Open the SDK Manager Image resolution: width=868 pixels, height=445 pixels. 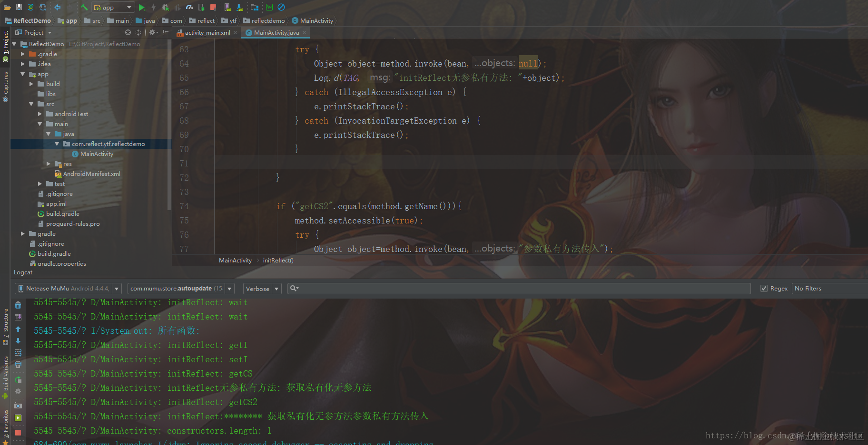(x=240, y=7)
